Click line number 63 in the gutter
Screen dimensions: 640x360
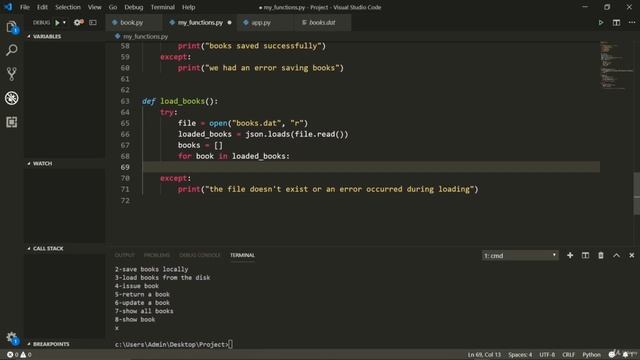tap(125, 101)
